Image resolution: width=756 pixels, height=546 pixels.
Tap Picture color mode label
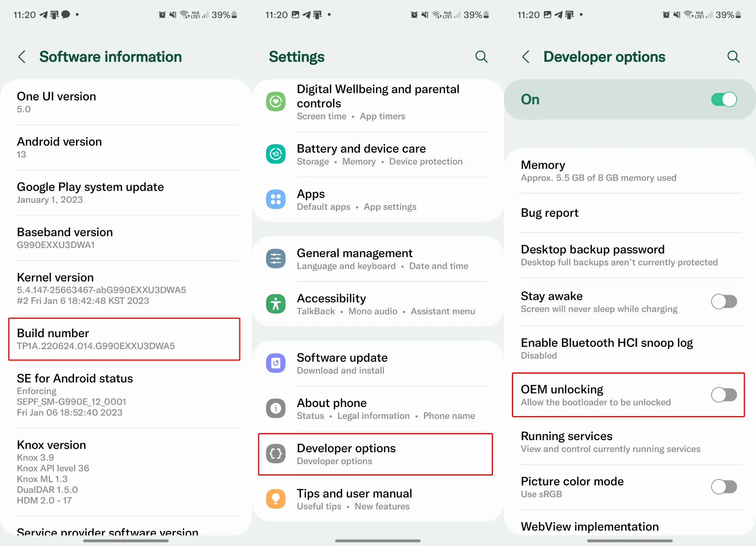click(572, 481)
